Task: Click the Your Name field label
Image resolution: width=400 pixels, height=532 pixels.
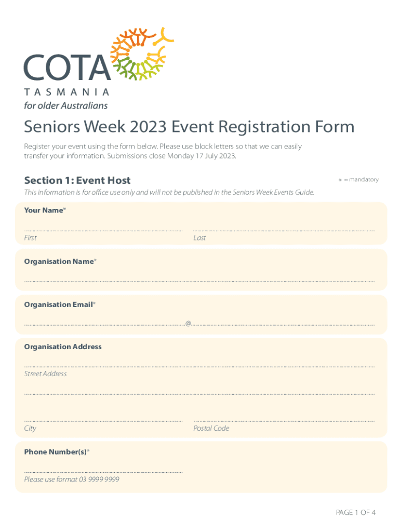Action: point(45,210)
